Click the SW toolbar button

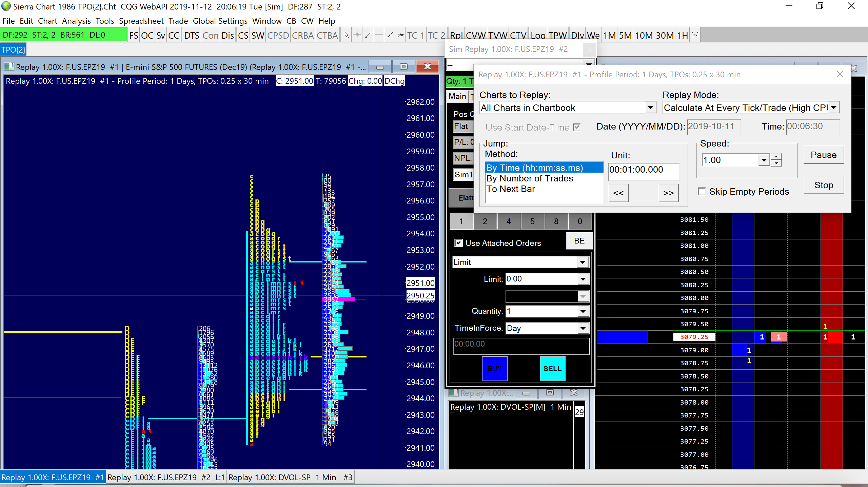coord(258,35)
